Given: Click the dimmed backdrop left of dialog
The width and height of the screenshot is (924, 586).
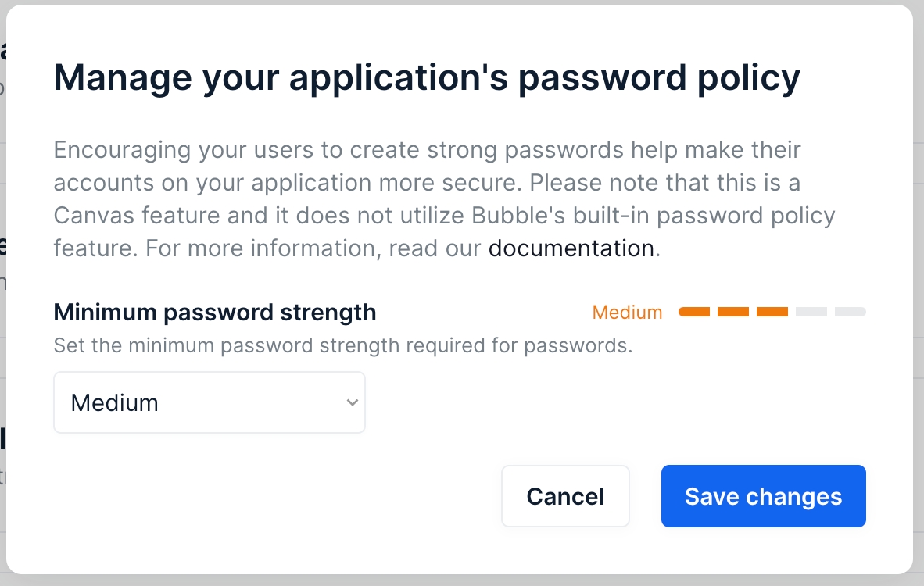Looking at the screenshot, I should 2,313.
